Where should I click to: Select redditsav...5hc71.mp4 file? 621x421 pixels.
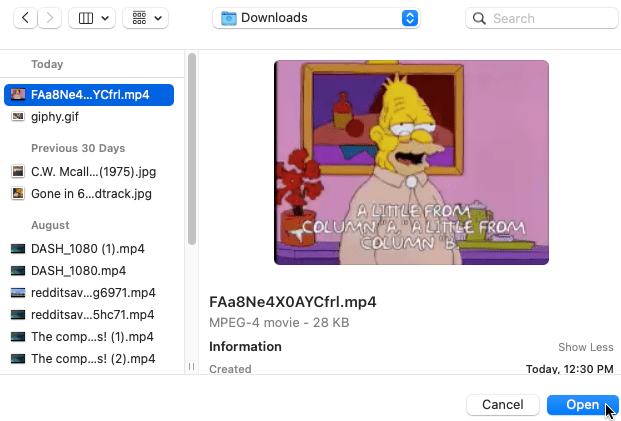pos(89,314)
